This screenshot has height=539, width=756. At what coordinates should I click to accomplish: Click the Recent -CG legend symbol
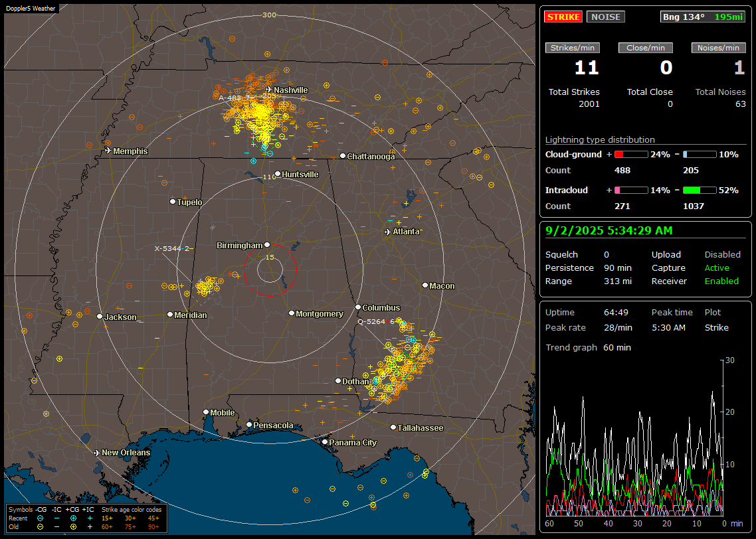[40, 518]
